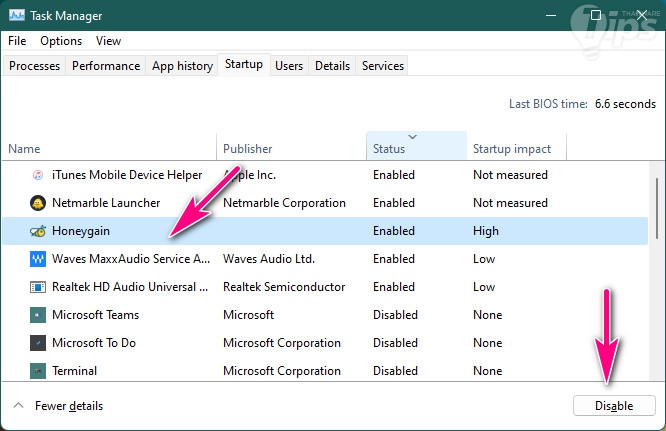The height and width of the screenshot is (431, 666).
Task: Select the Netmarble Launcher name text
Action: pos(106,203)
